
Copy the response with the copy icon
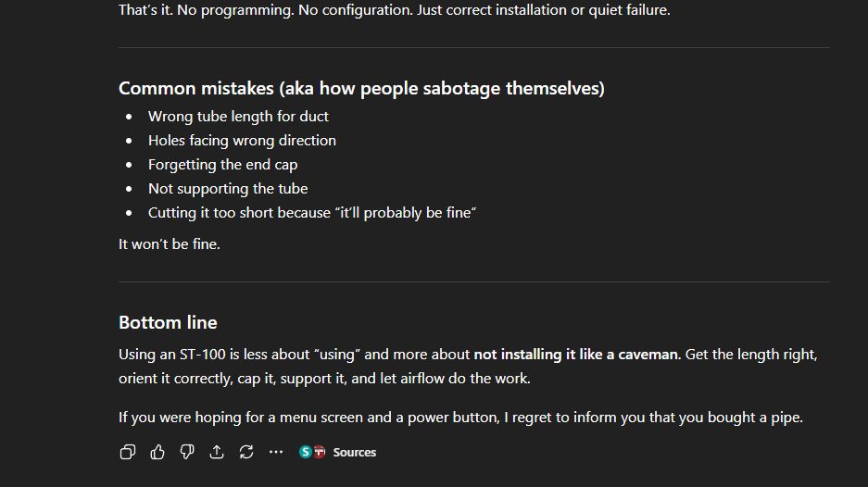pyautogui.click(x=128, y=452)
